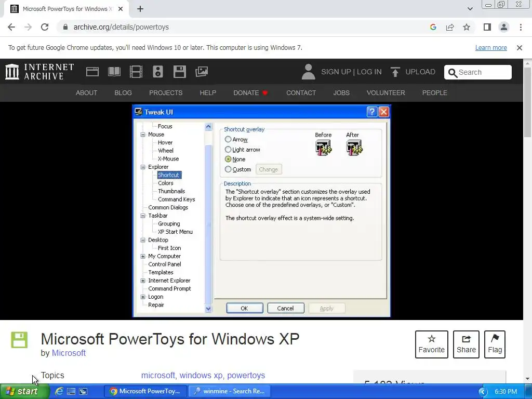Click Chrome's forward arrow
Viewport: 532px width, 399px height.
(x=28, y=27)
